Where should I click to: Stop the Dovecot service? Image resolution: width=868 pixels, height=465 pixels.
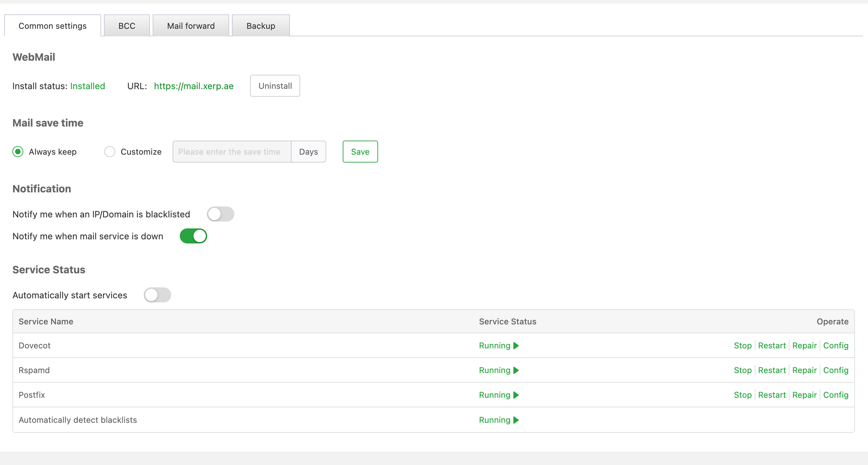[x=742, y=346]
